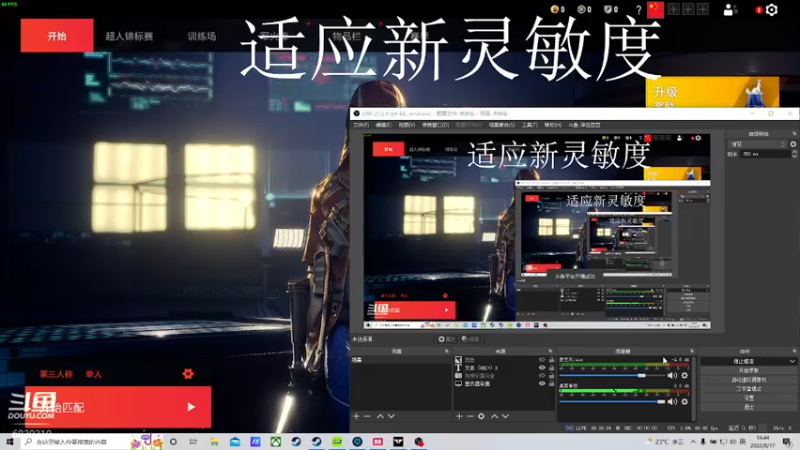Screen dimensions: 800x450
Task: Open the question mark help icon in game
Action: 638,10
